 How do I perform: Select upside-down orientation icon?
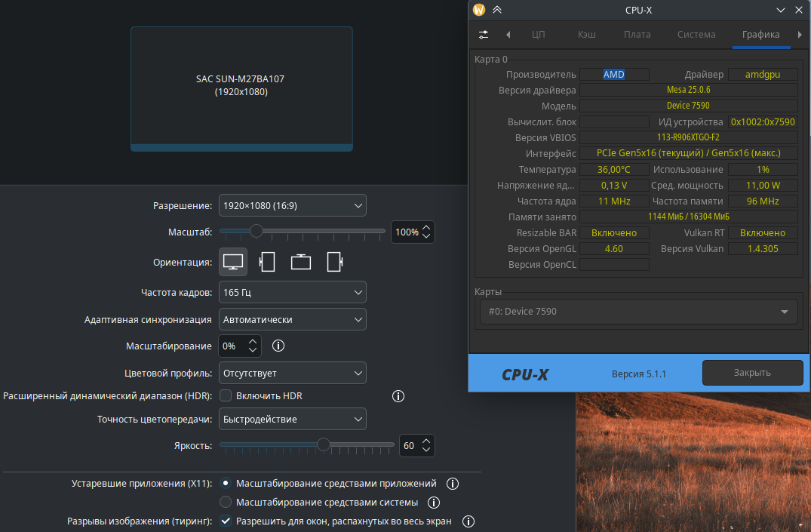coord(301,262)
